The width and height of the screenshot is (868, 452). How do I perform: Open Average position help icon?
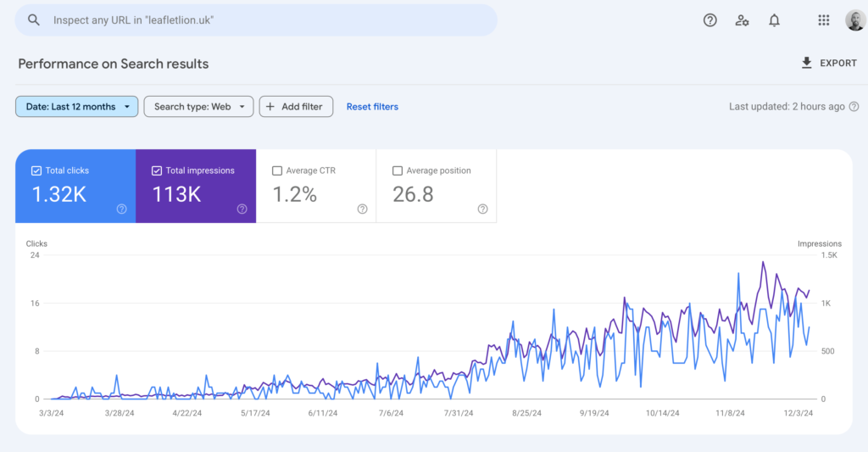[482, 209]
